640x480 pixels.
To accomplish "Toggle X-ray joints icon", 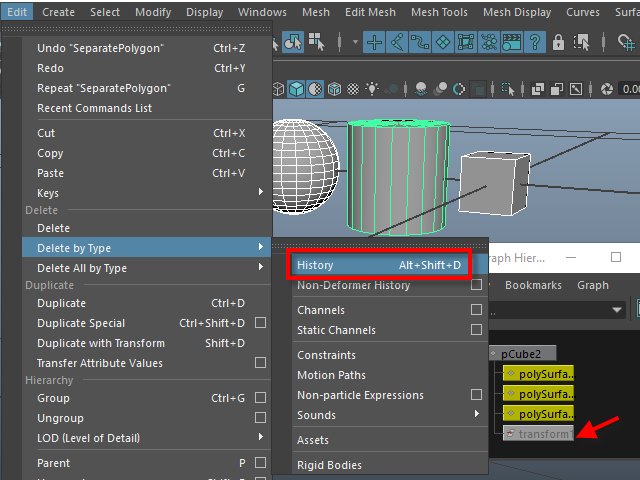I will [576, 89].
